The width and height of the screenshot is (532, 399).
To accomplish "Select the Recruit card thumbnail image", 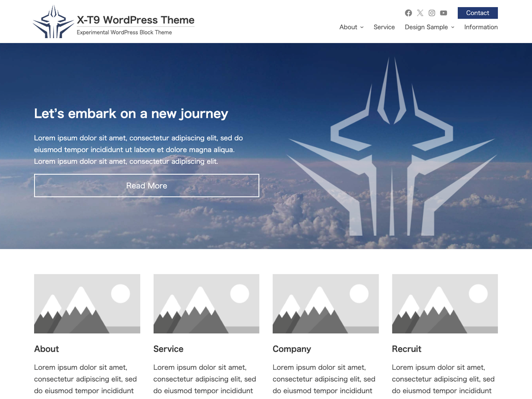I will 445,304.
